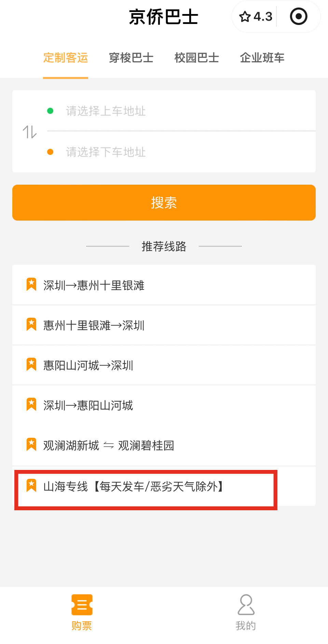Tap bookmark icon beside 深圳→惠州十里银滩
The width and height of the screenshot is (328, 644).
31,285
